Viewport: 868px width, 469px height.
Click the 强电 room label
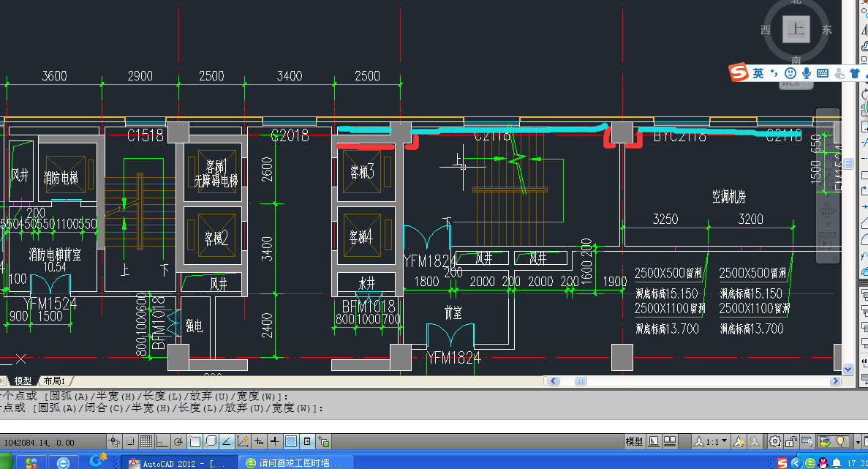(x=194, y=326)
